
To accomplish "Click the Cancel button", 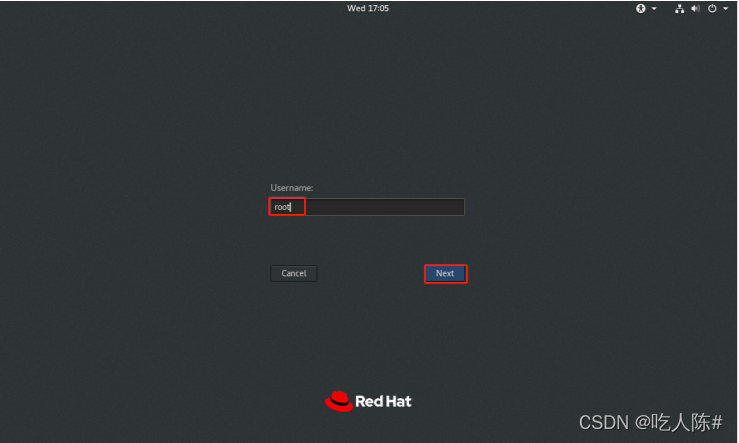I will pyautogui.click(x=294, y=273).
